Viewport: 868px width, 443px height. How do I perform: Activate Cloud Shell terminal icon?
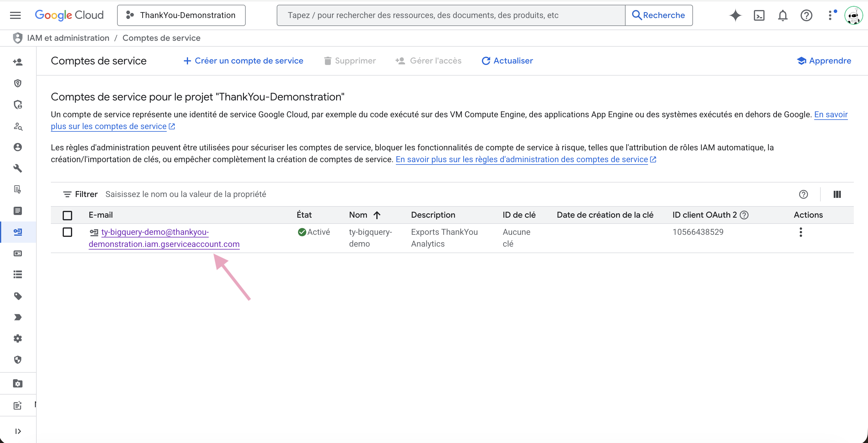pyautogui.click(x=759, y=15)
